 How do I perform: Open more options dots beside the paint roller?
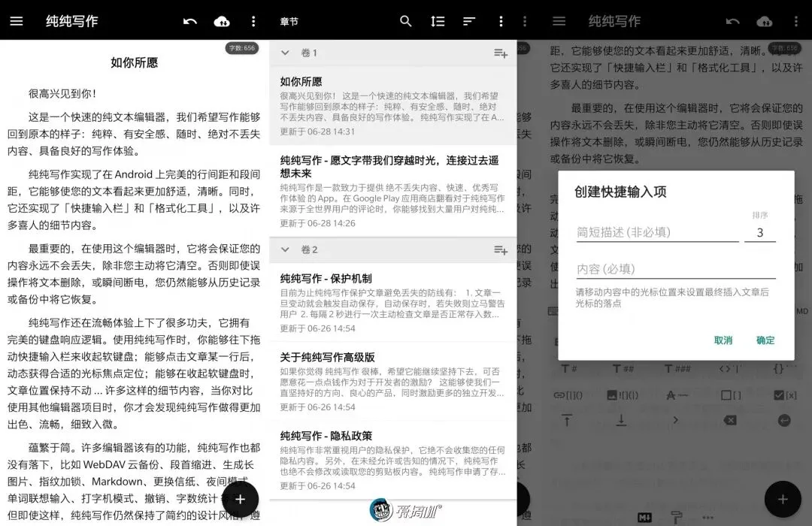(708, 517)
